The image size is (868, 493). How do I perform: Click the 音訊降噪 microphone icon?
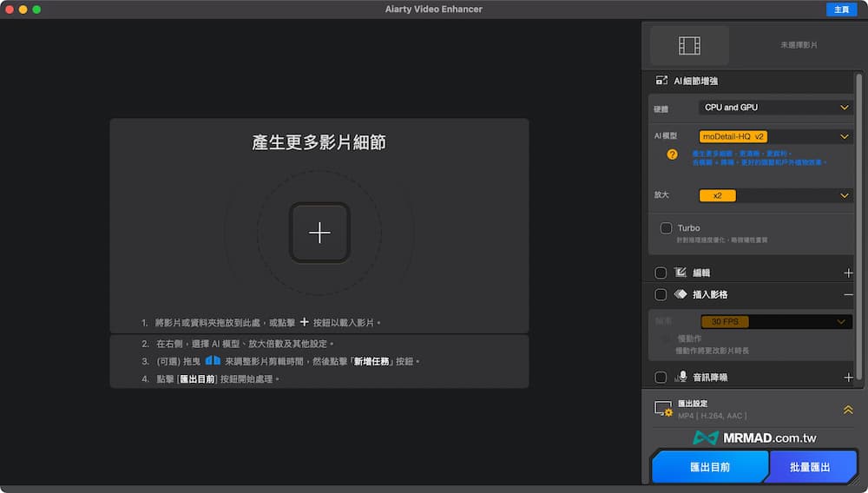click(x=681, y=378)
